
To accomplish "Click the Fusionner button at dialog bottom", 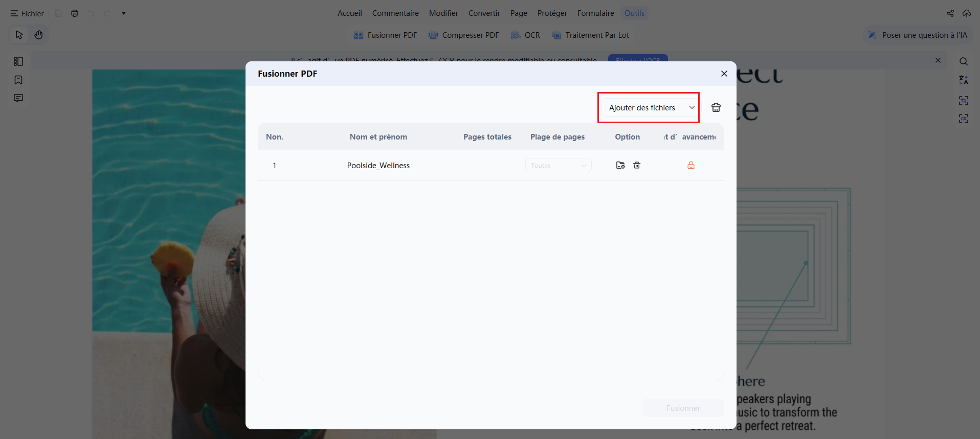I will click(x=683, y=408).
